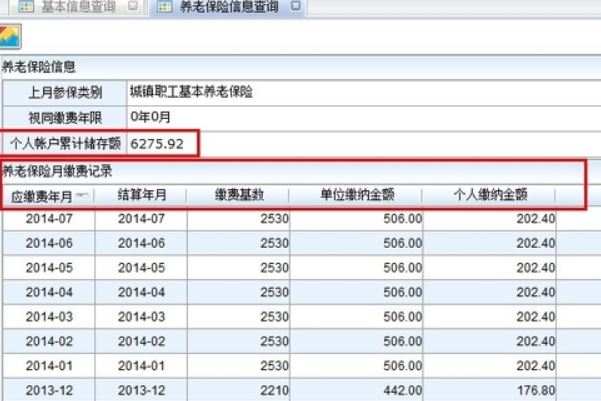
Task: Select the 2014-06 应缴费年月 cell
Action: coord(49,243)
